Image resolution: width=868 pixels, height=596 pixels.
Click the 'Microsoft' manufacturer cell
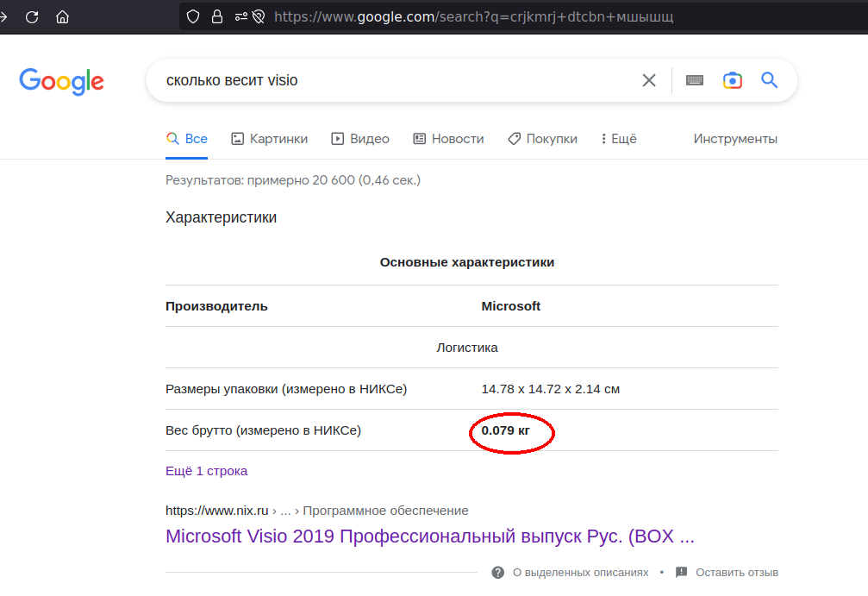click(x=510, y=306)
